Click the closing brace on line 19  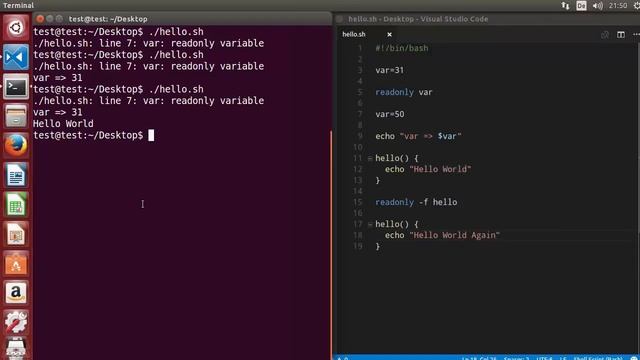pyautogui.click(x=378, y=247)
